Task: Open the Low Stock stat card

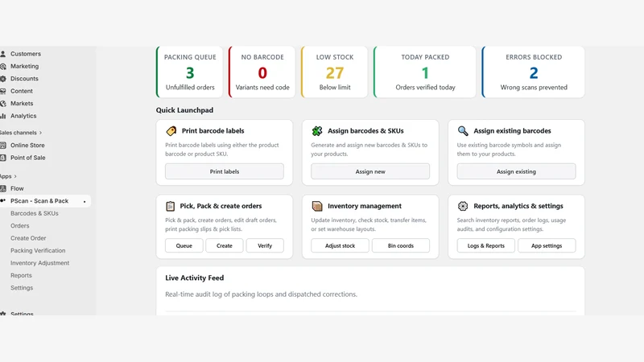Action: pos(334,72)
